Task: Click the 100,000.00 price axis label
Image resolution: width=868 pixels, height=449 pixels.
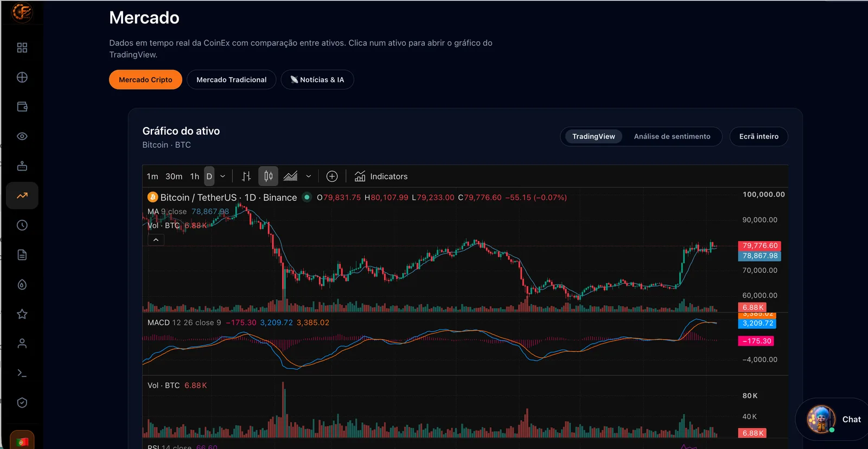Action: (764, 194)
